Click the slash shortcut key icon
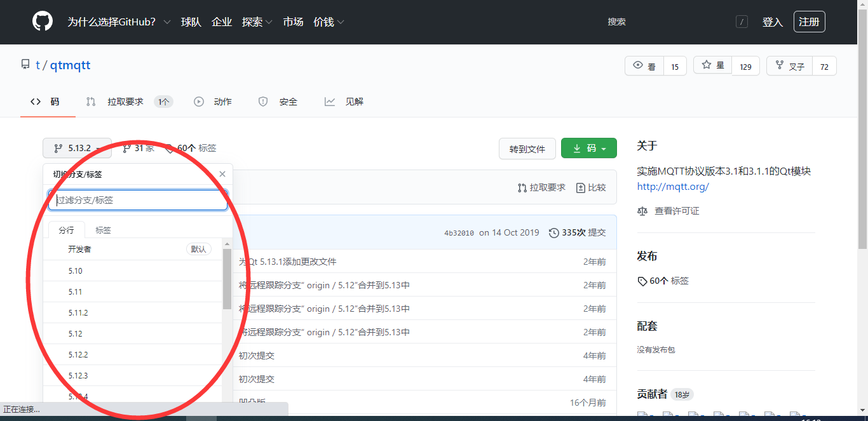This screenshot has width=868, height=421. pos(742,22)
